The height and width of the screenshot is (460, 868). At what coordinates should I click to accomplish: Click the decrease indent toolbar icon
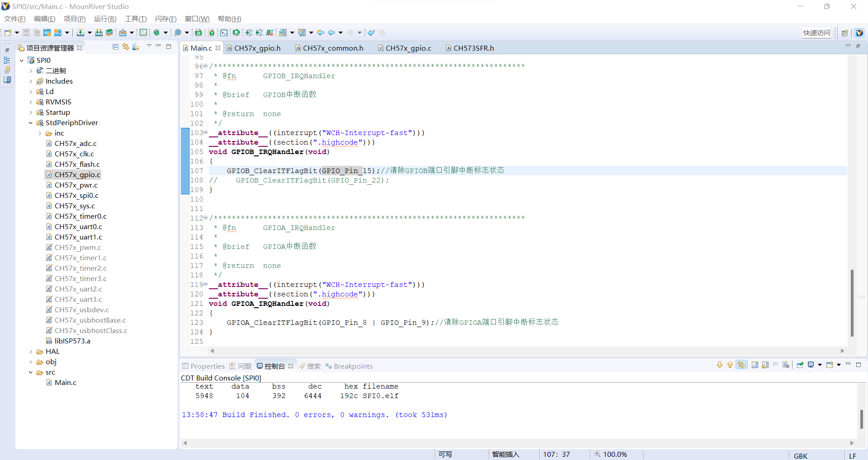(259, 33)
